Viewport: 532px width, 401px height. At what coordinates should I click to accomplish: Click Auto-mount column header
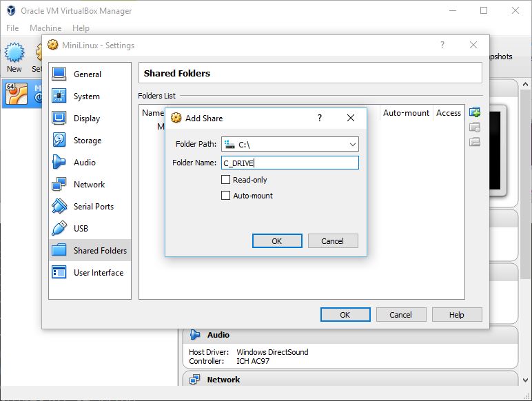coord(406,112)
